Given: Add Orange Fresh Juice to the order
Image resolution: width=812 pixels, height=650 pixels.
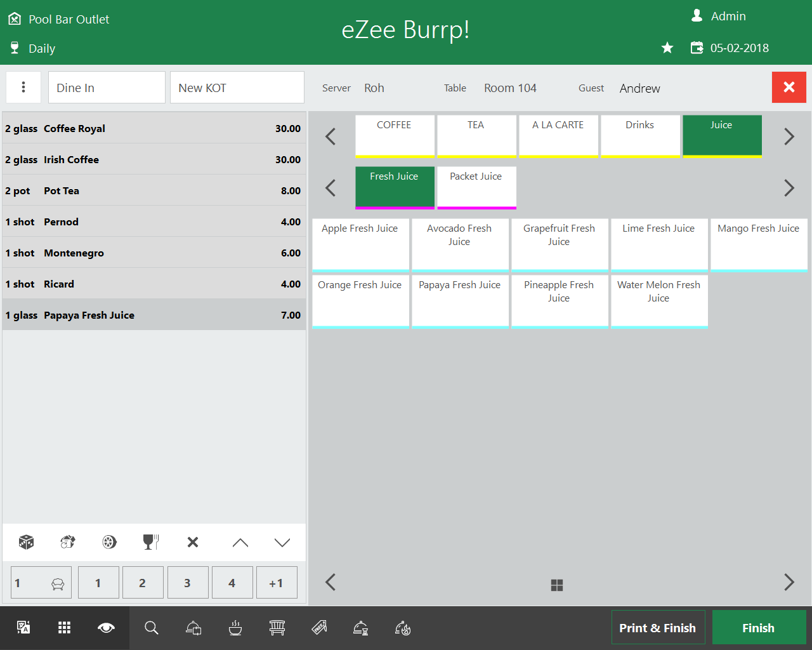Looking at the screenshot, I should click(x=360, y=302).
